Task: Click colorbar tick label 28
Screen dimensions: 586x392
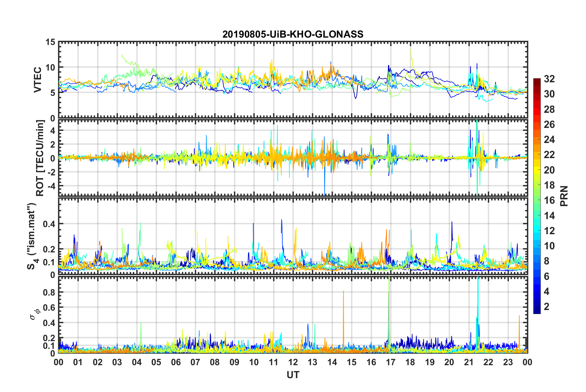Action: tap(549, 109)
